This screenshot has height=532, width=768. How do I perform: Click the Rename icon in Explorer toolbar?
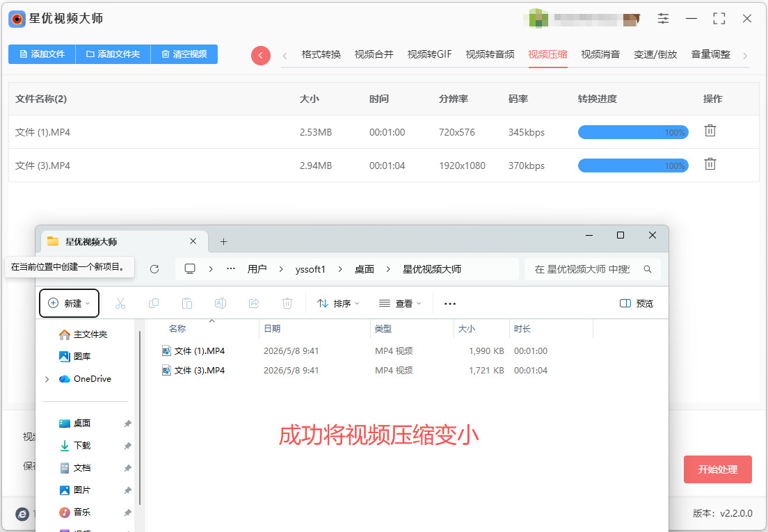tap(221, 303)
